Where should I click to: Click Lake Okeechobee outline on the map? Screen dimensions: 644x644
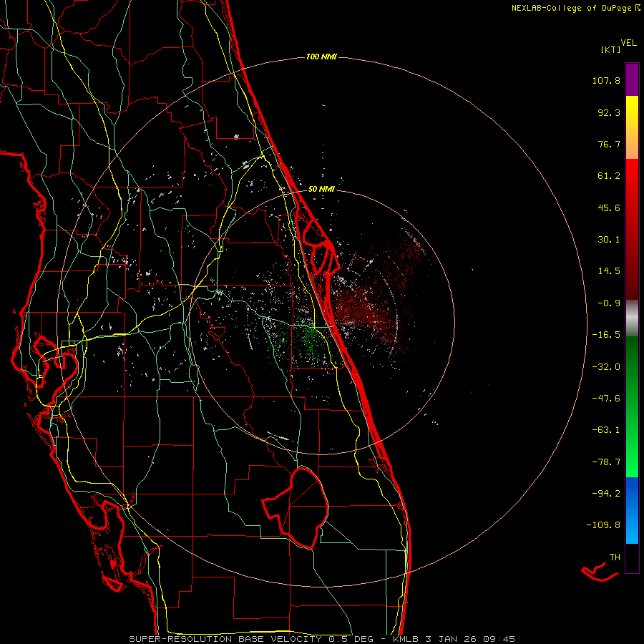click(x=296, y=507)
